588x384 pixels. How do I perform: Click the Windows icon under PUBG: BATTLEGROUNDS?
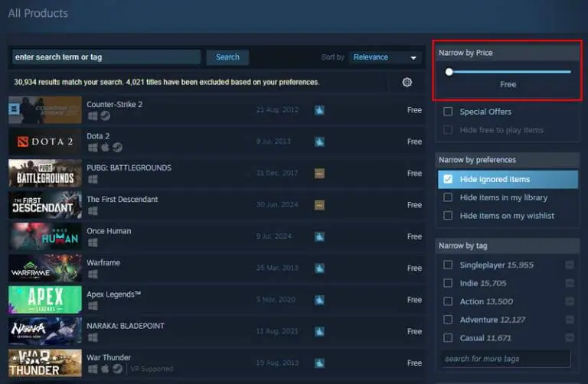[93, 179]
